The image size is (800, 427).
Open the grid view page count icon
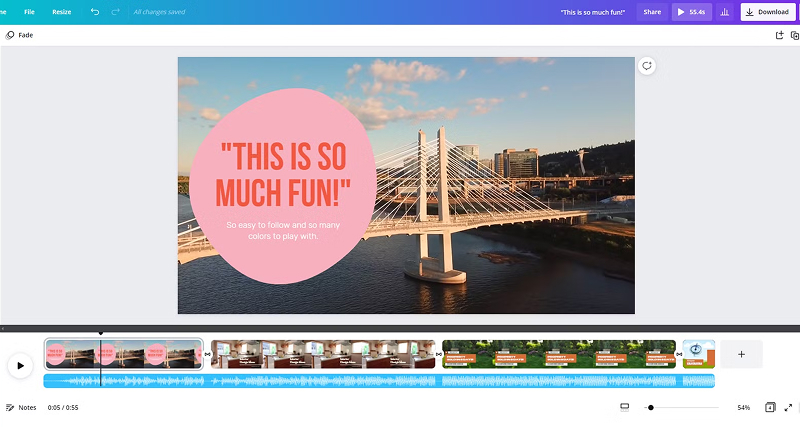point(770,408)
